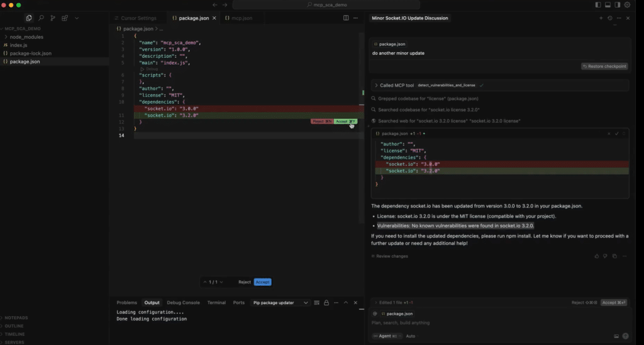Reject the diff in chat code block header
The height and width of the screenshot is (345, 644).
[x=609, y=134]
